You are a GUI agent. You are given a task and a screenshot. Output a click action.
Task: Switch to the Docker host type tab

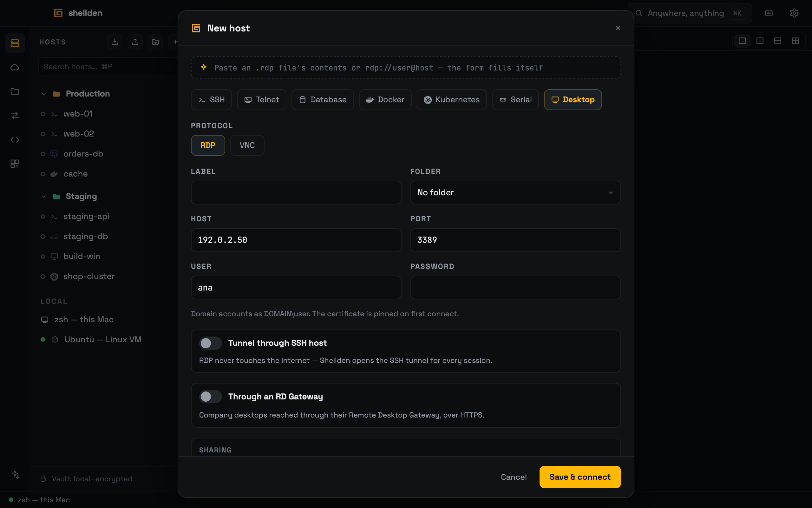(x=385, y=99)
